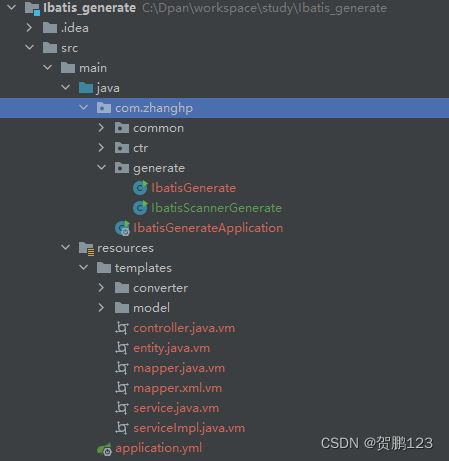Open the IbatisGenerateApplication class
449x461 pixels.
208,228
